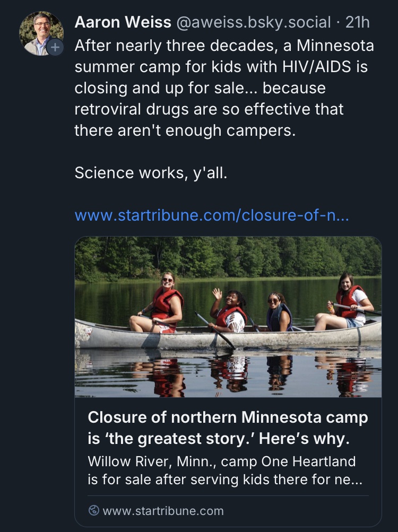Click the "Science works, y'all." line
Screen dimensions: 398x532
151,173
